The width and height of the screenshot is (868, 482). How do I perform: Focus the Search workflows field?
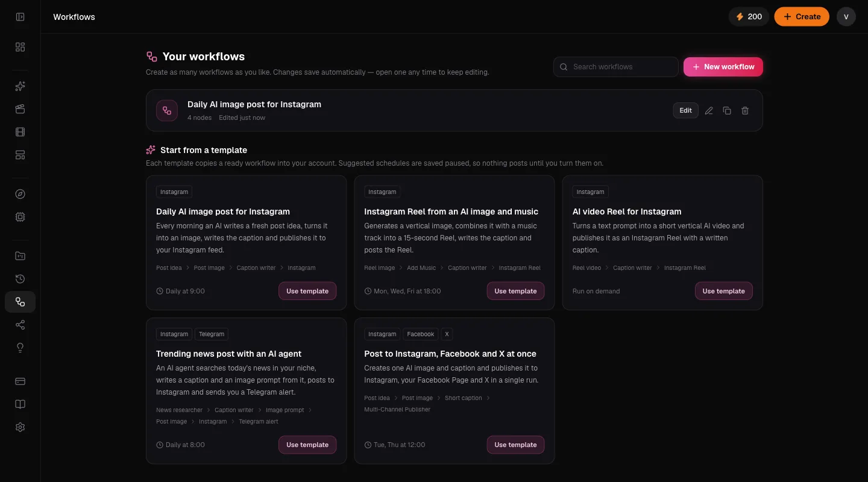point(616,67)
